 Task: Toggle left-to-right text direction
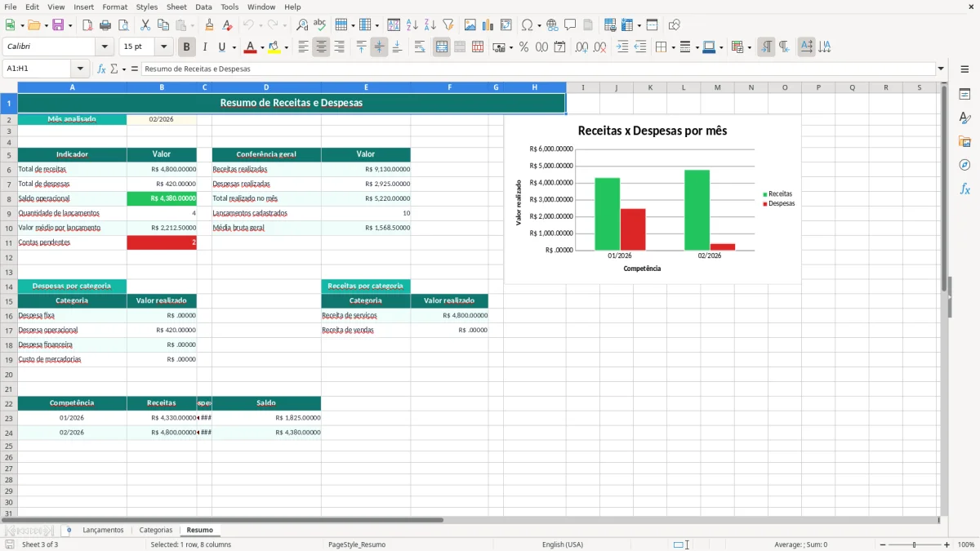coord(766,47)
